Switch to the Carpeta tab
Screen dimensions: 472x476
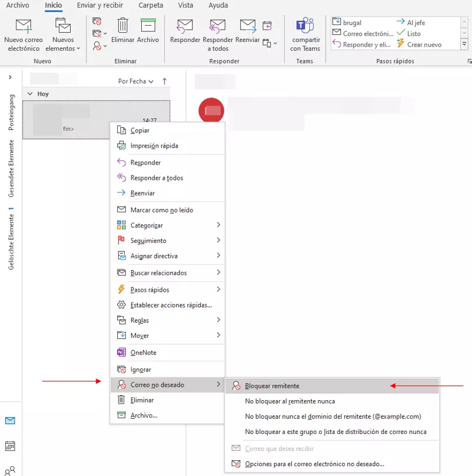151,5
